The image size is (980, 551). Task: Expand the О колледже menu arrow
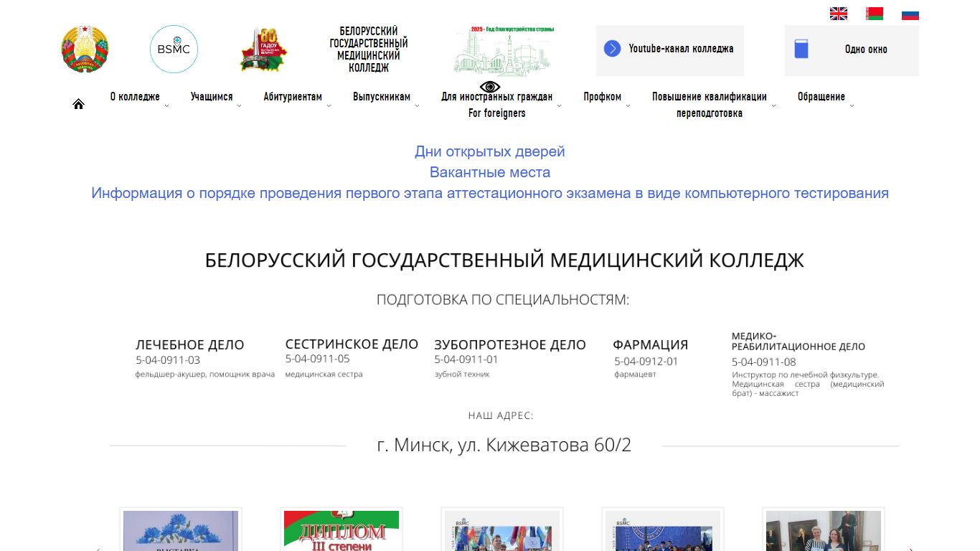[166, 105]
